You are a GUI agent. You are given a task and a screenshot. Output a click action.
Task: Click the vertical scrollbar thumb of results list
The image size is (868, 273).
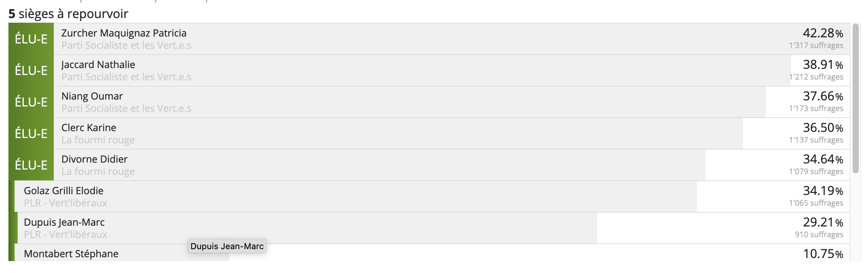855,98
